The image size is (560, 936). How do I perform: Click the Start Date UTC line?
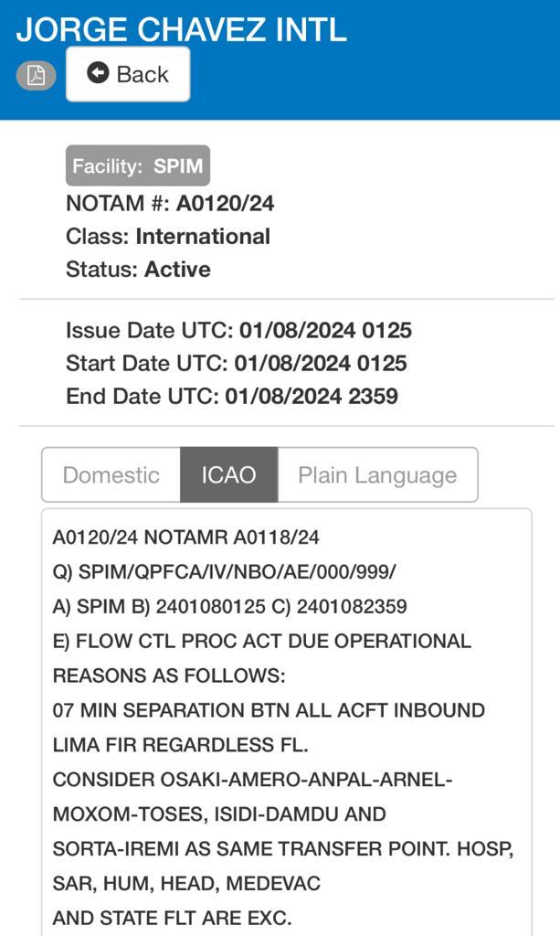coord(236,363)
